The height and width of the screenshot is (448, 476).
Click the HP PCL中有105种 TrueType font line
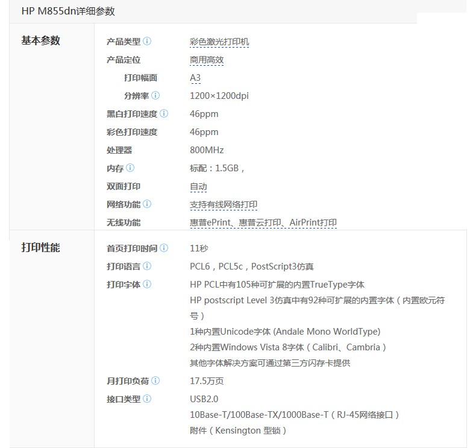(277, 285)
